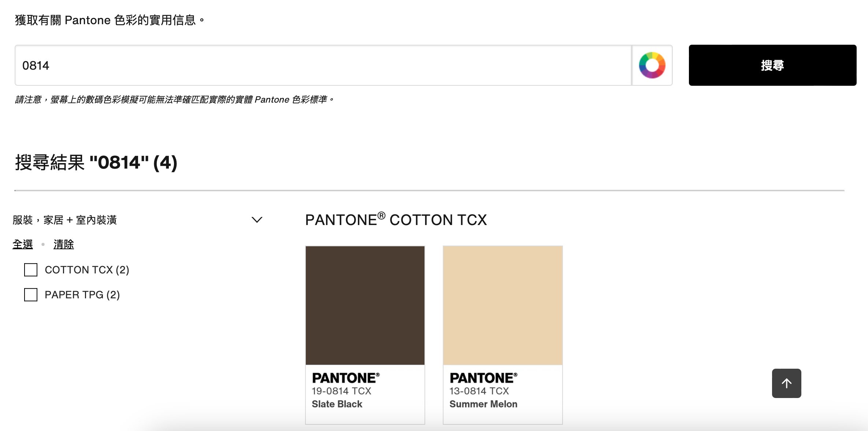Click the 全選 select-all link

point(23,244)
